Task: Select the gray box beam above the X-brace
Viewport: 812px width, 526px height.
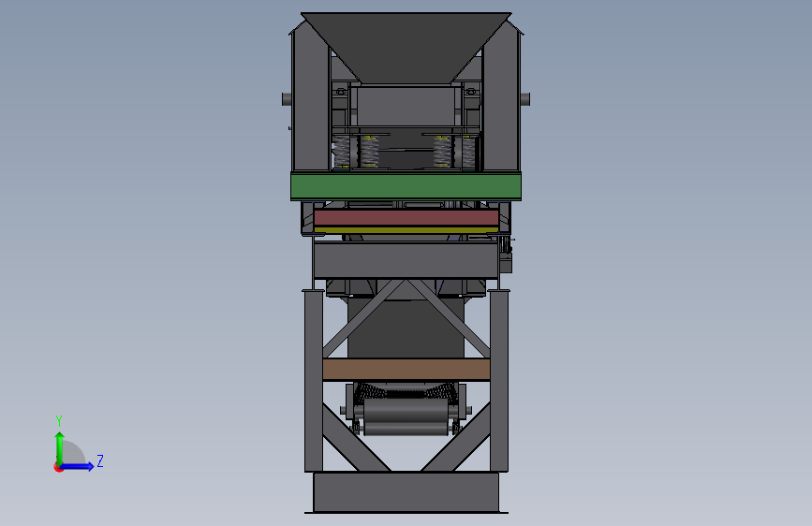Action: pos(406,260)
